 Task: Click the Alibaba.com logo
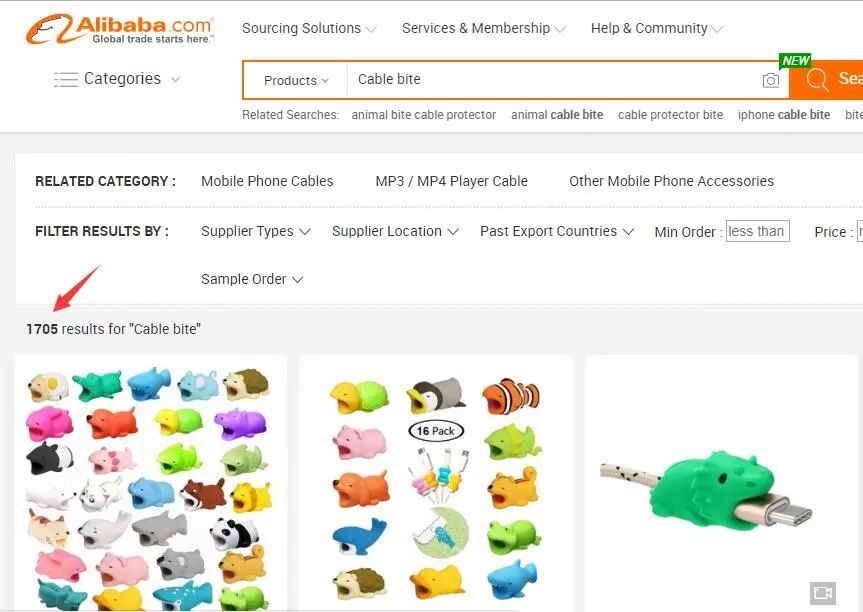(x=119, y=29)
